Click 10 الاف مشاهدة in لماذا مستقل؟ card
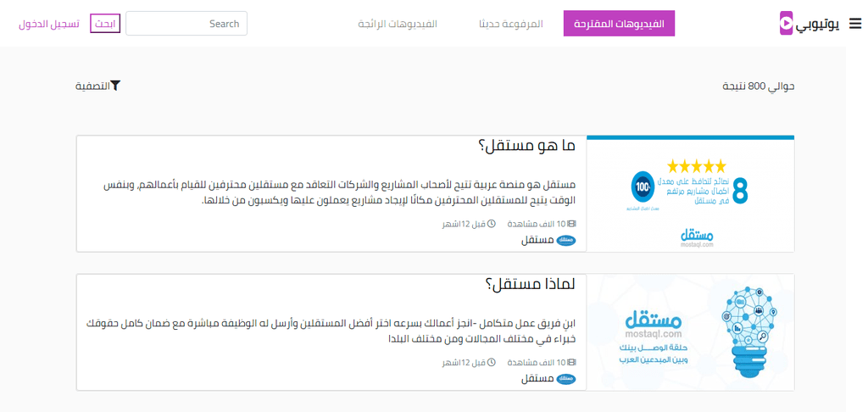Screen dimensions: 868x412 (x=537, y=362)
